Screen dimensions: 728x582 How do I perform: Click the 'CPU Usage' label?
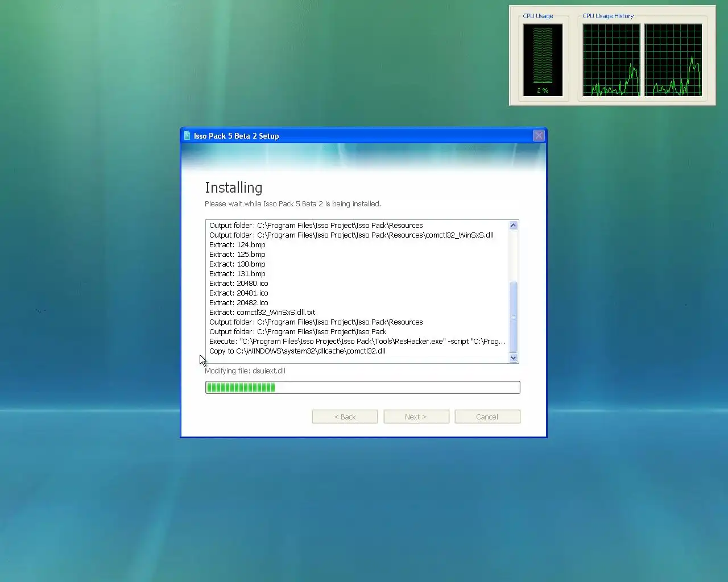[538, 16]
